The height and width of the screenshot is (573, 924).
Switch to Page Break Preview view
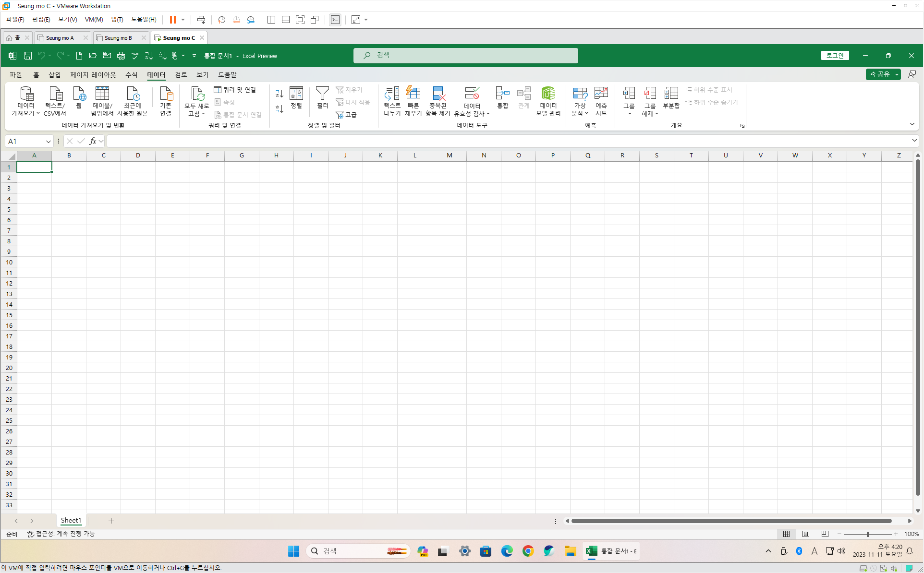825,534
